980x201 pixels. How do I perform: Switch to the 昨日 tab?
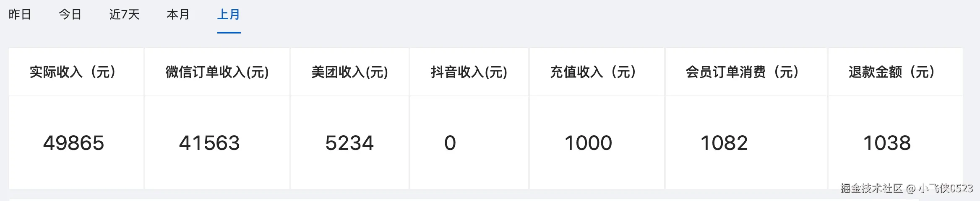20,15
